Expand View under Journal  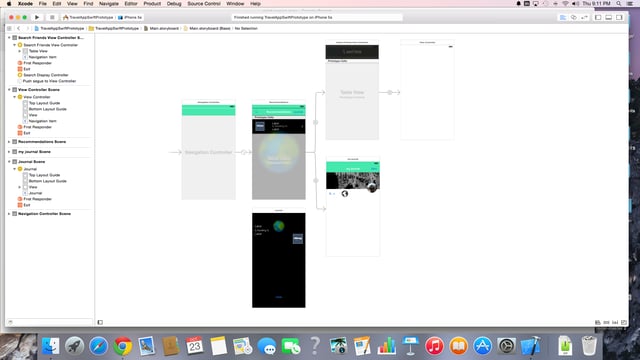point(20,187)
